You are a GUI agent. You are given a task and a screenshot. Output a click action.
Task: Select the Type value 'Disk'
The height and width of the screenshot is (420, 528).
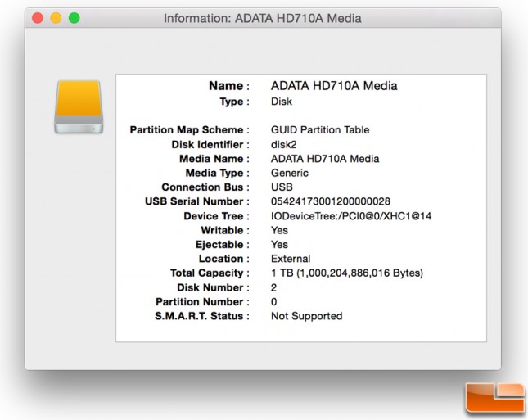pos(282,102)
